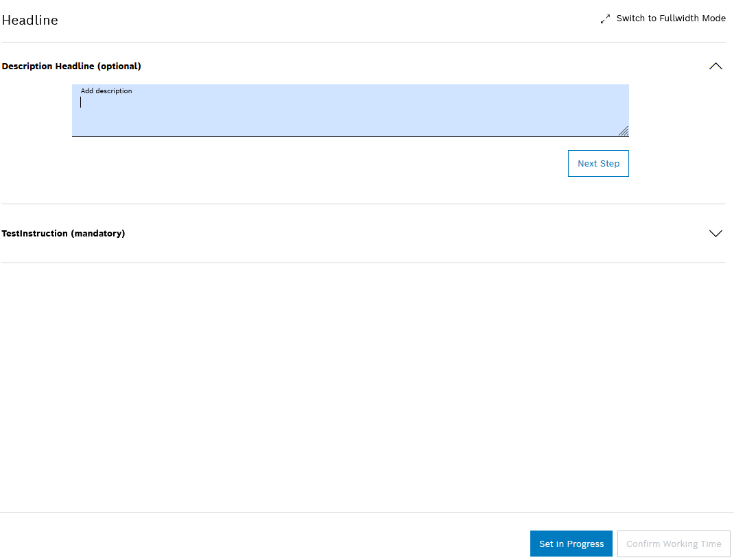Expand the TestInstruction section chevron
Viewport: 734px width, 560px height.
tap(715, 234)
